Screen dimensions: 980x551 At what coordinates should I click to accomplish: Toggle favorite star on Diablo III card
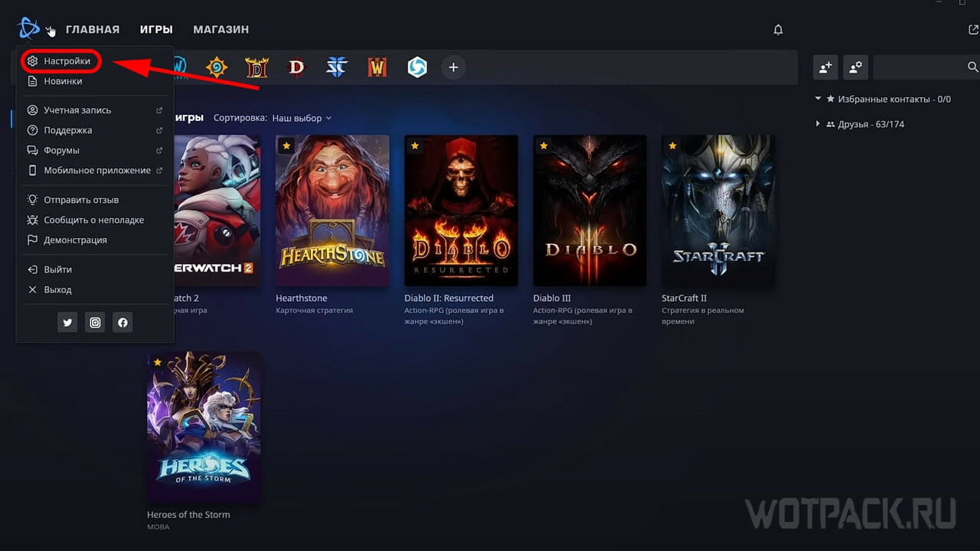click(x=544, y=145)
